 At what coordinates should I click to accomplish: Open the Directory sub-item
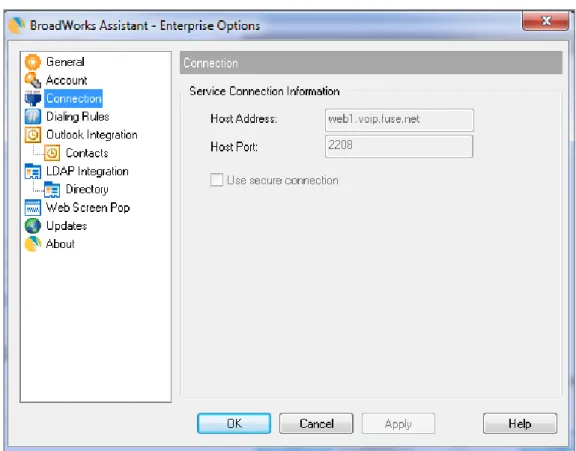pyautogui.click(x=87, y=190)
